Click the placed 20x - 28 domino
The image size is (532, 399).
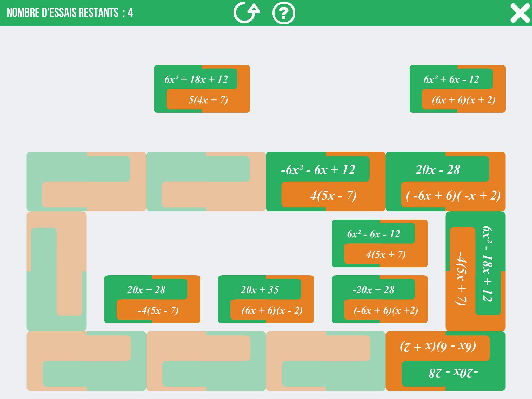[445, 182]
